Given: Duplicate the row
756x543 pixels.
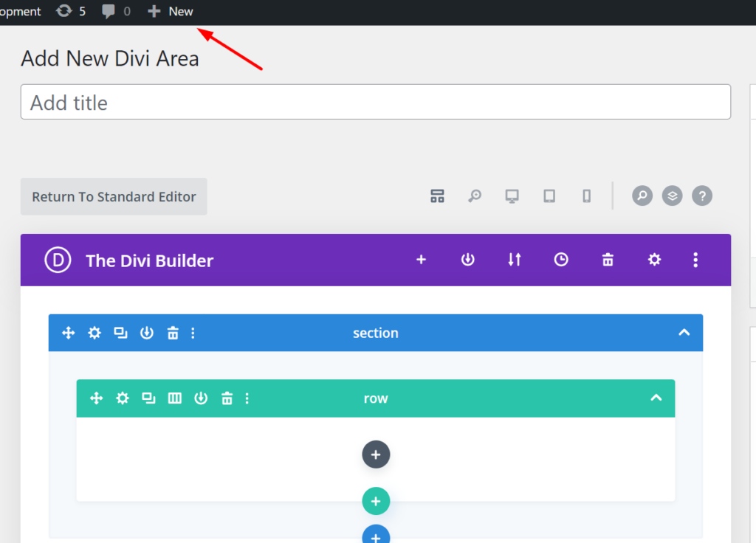Looking at the screenshot, I should pyautogui.click(x=148, y=398).
